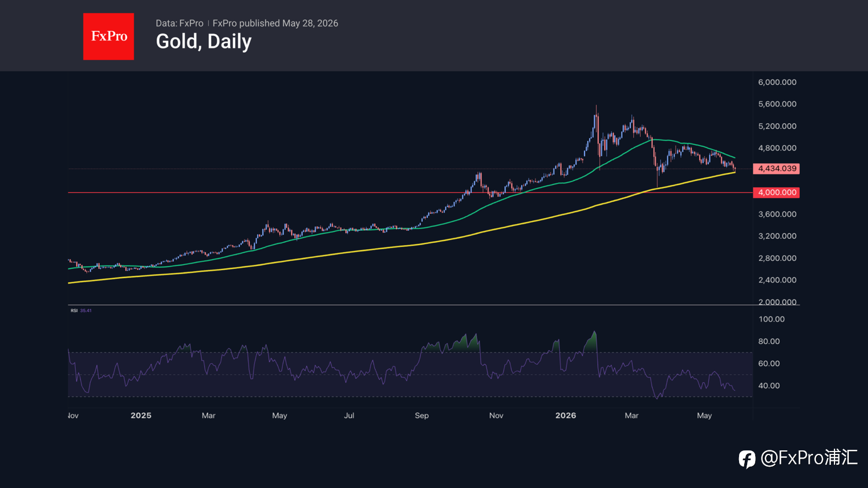Click the 2,400.000 price axis label

pyautogui.click(x=777, y=280)
